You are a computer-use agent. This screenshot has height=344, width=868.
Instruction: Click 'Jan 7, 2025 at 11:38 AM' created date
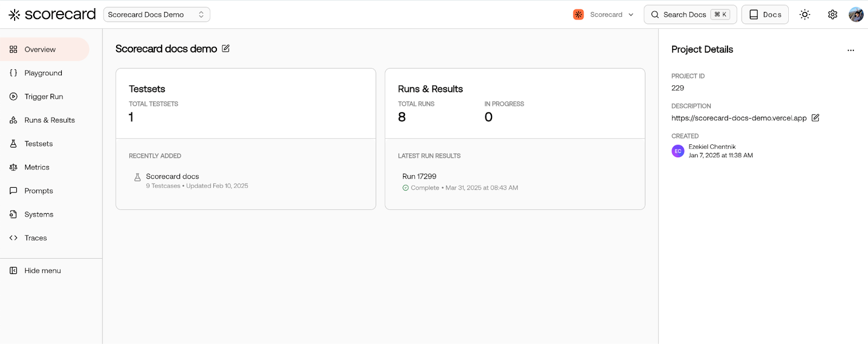pyautogui.click(x=720, y=155)
